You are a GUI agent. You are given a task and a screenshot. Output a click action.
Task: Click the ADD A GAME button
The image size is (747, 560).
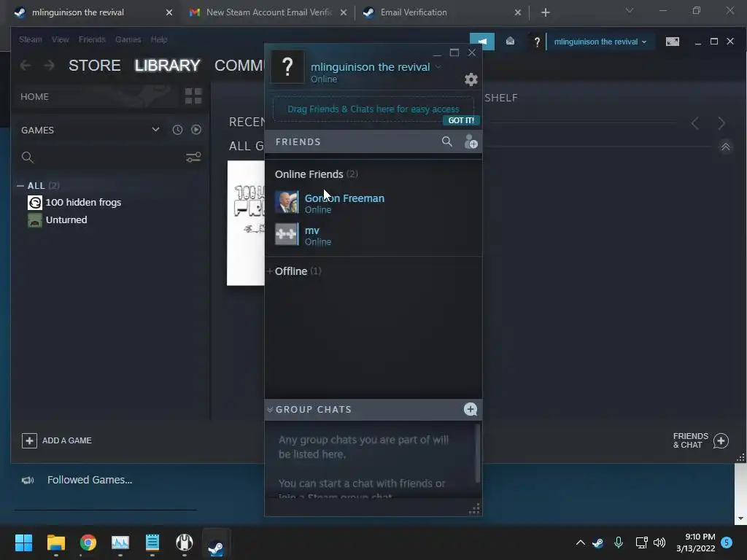tap(57, 440)
